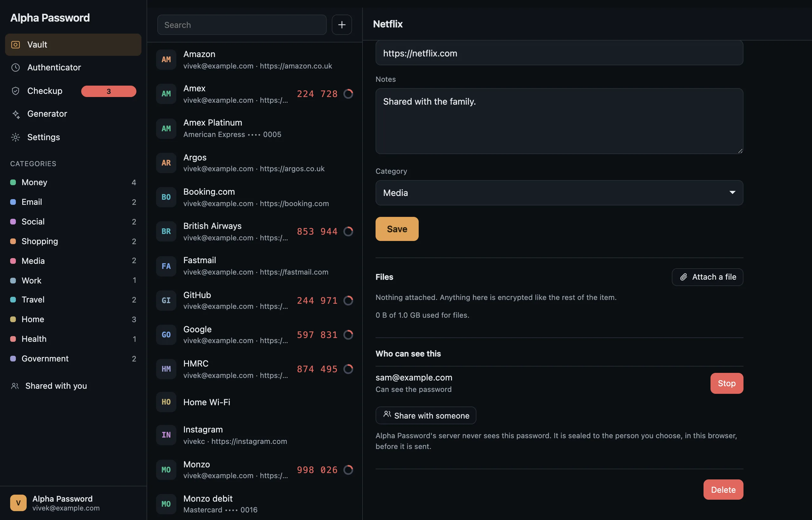Save the Netflix item changes
Screen dimensions: 812x520
coord(397,229)
